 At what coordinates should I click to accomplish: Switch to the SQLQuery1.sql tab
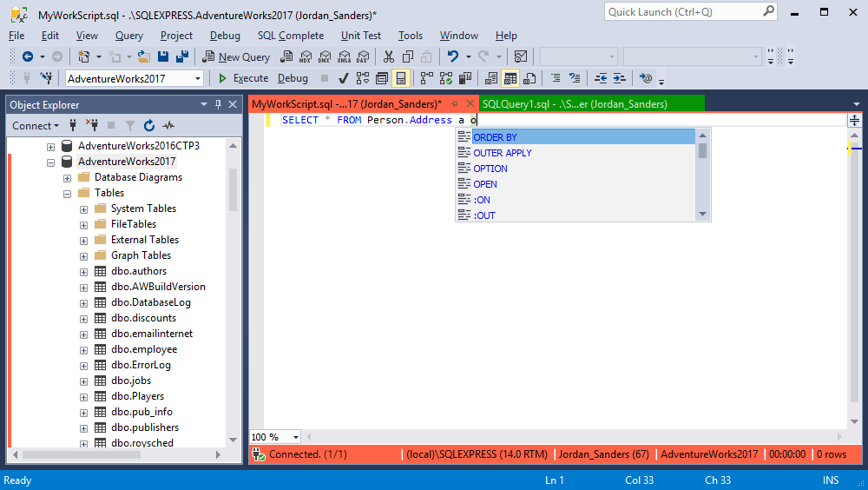click(574, 103)
